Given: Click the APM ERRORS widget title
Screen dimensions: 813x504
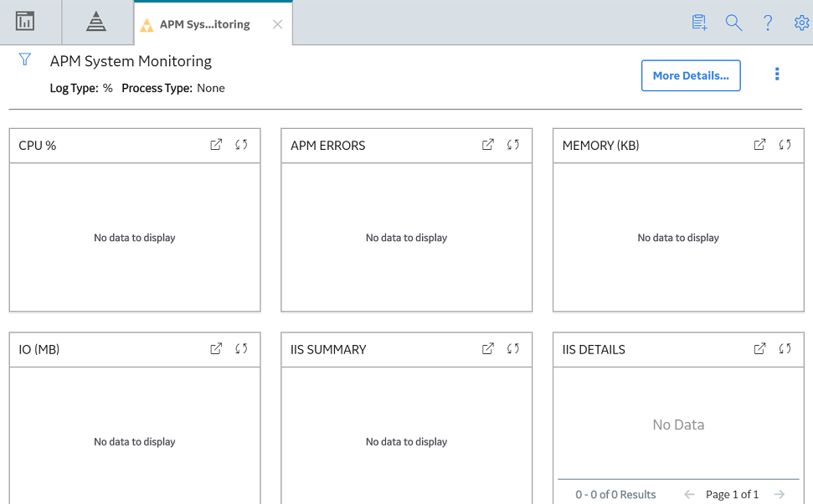Looking at the screenshot, I should click(327, 146).
